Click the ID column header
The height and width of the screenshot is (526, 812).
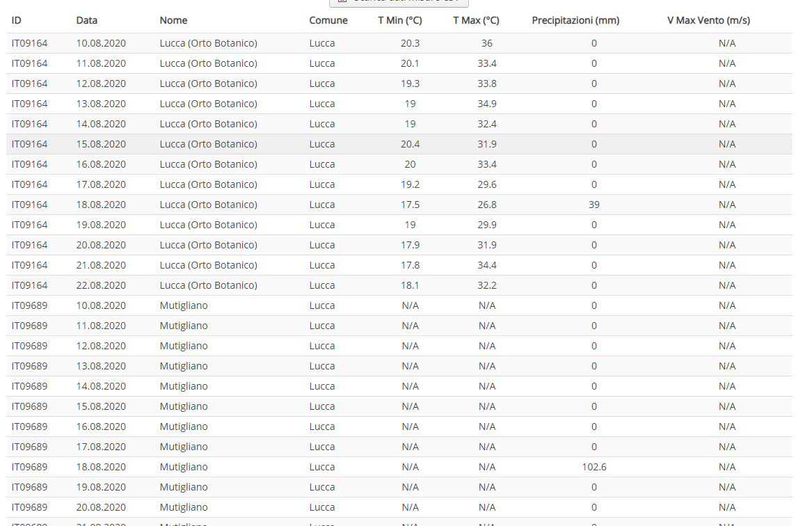point(17,20)
